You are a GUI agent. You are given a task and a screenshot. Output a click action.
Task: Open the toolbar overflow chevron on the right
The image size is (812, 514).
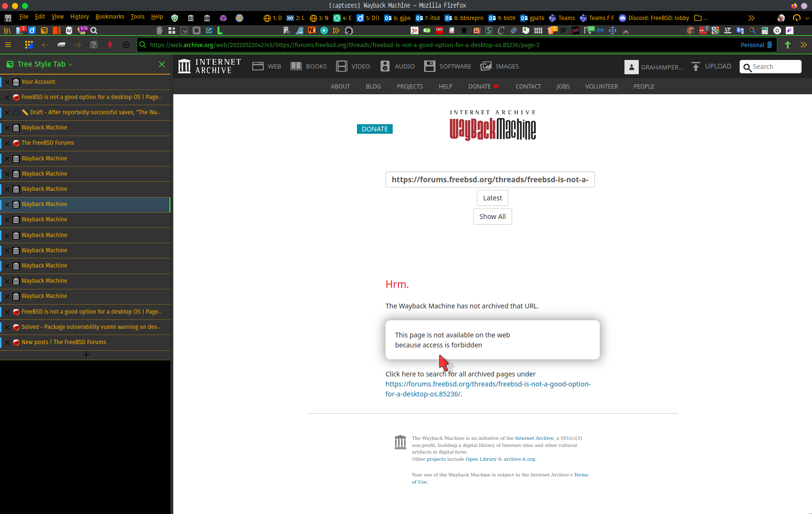[x=752, y=18]
